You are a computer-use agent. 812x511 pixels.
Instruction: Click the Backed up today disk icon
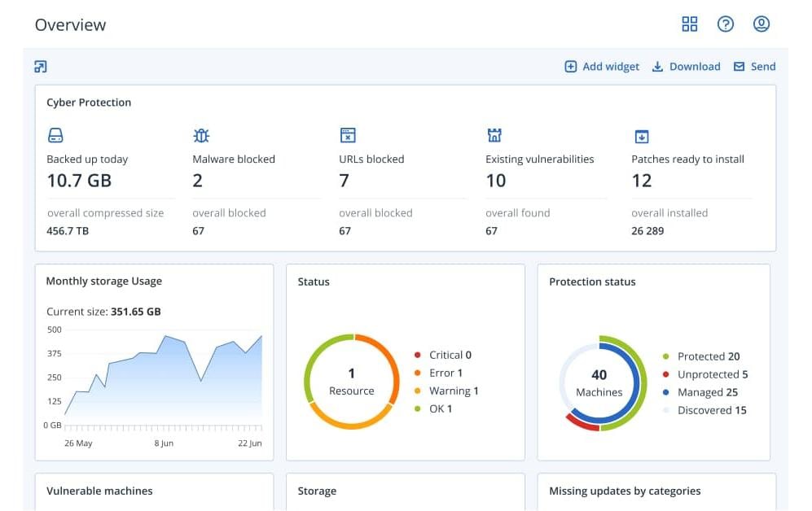pos(55,135)
